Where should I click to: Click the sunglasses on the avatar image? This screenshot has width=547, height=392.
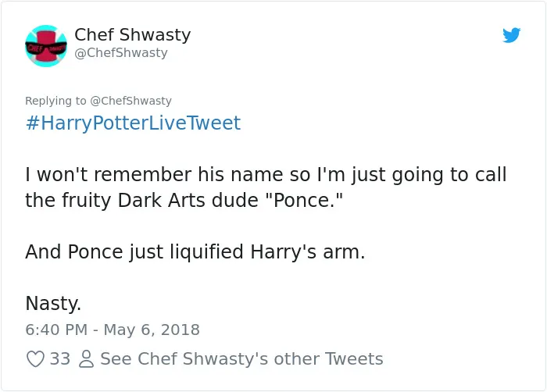(46, 48)
